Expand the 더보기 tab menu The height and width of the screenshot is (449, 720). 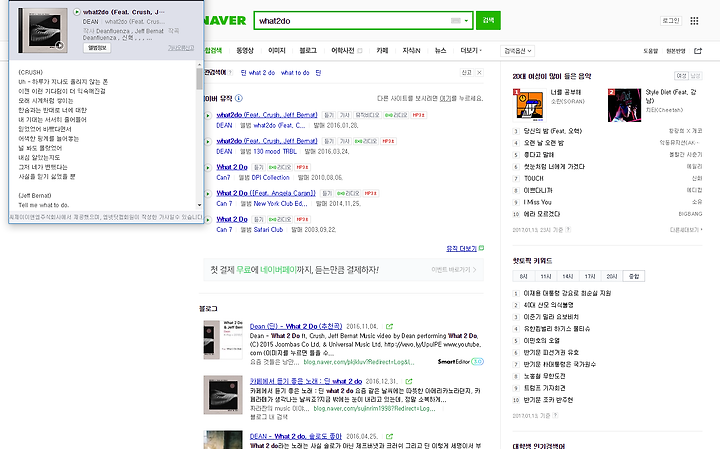point(471,51)
